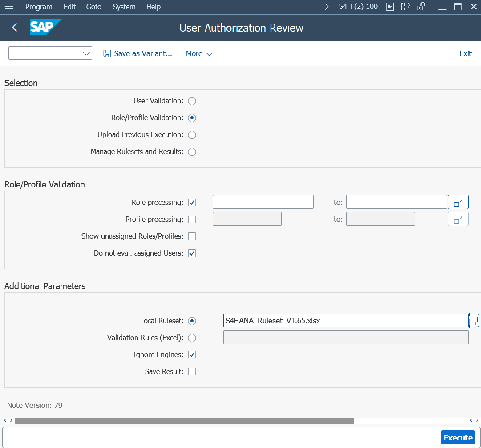The image size is (481, 448).
Task: Expand the title bar chevron arrow
Action: click(327, 6)
